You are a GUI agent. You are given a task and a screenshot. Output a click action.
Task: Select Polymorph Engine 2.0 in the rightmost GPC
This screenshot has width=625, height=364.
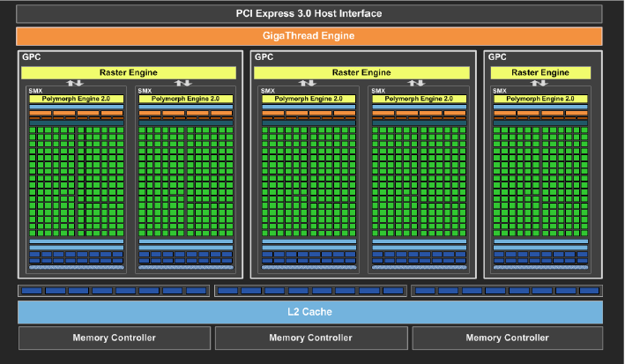coord(541,99)
